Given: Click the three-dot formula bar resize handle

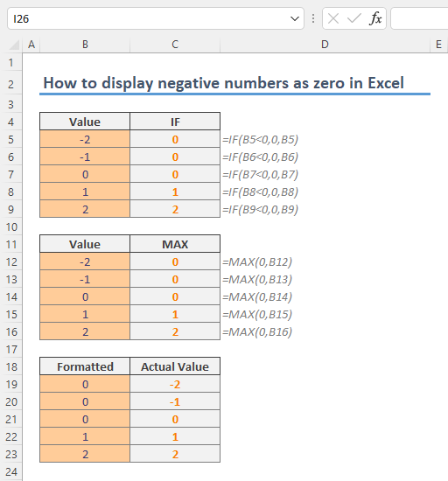Looking at the screenshot, I should 313,18.
